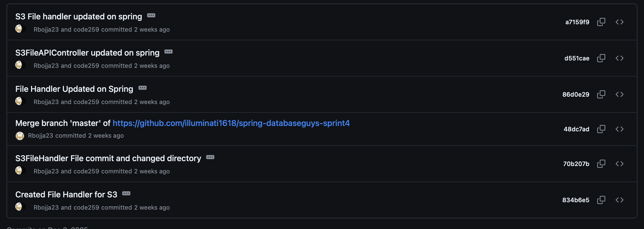Browse repository at commit 70b207b
Screen dimensions: 644x229
tap(619, 164)
